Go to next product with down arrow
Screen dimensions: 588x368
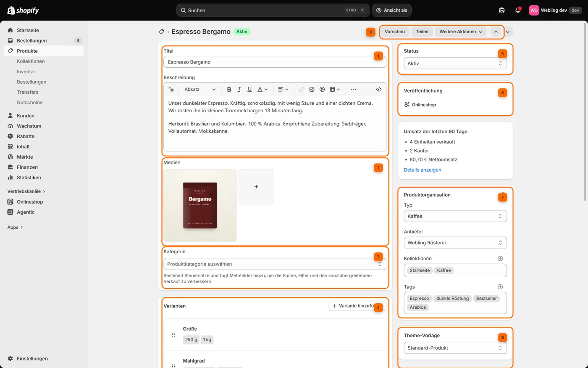point(508,32)
